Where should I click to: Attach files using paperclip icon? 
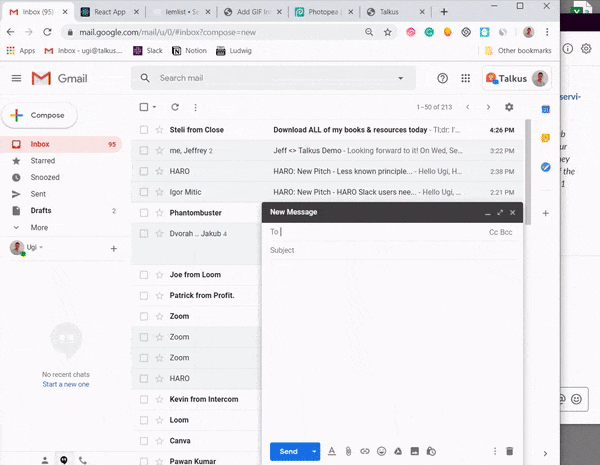(348, 452)
